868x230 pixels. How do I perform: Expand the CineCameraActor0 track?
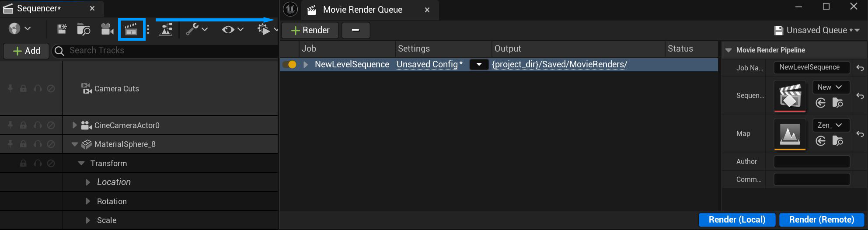click(74, 125)
